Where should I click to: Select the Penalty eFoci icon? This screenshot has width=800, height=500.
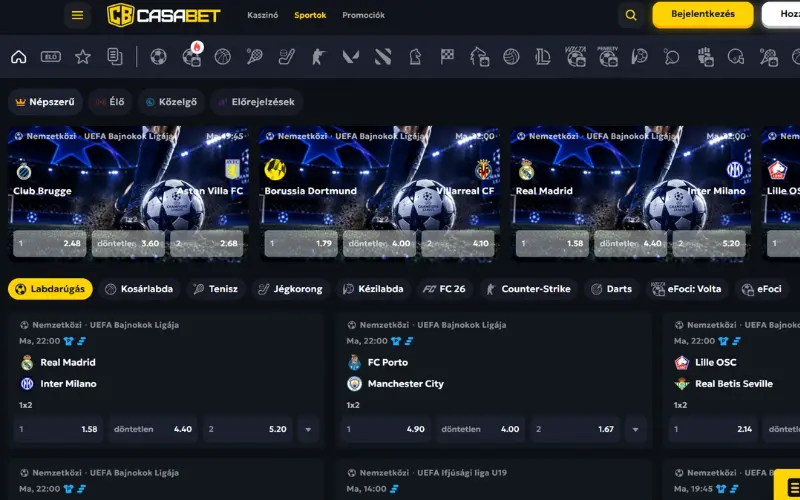608,56
